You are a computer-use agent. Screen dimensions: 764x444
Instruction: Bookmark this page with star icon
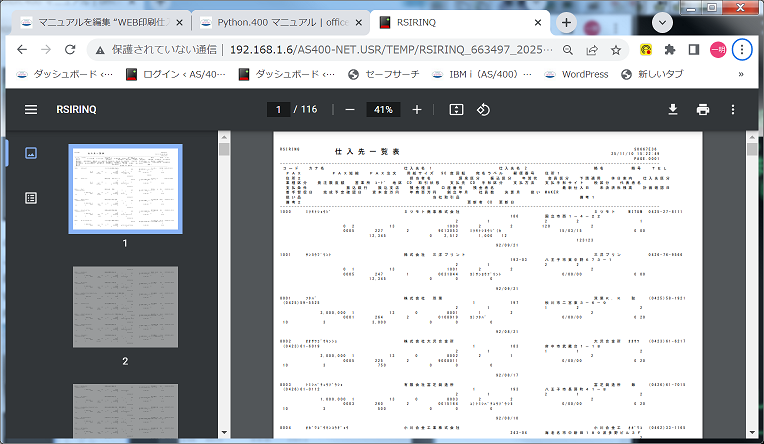(616, 48)
